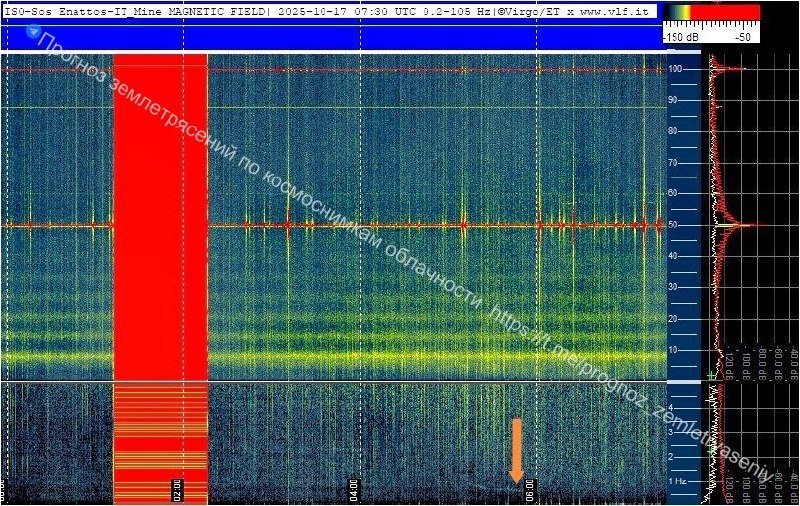Click the blue status bar under the title
The width and height of the screenshot is (800, 506).
tap(333, 37)
